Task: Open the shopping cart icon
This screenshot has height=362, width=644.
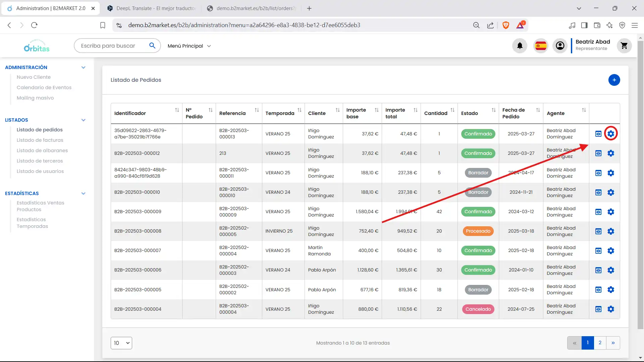Action: 624,46
